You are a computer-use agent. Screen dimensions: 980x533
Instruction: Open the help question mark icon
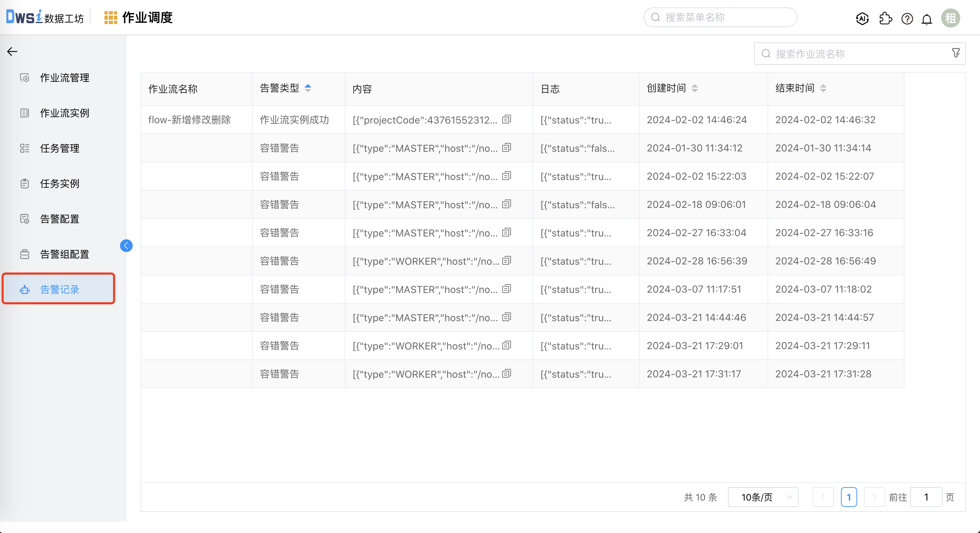(x=907, y=18)
